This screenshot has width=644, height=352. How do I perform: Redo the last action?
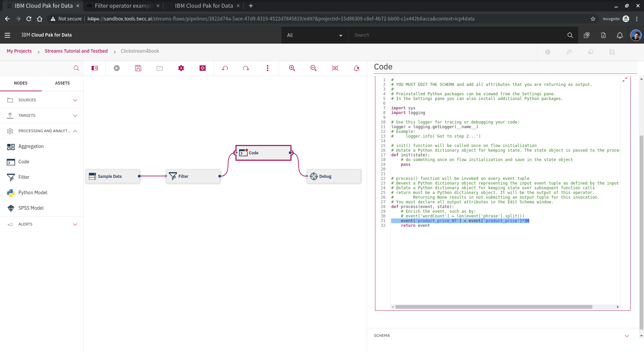coord(246,68)
